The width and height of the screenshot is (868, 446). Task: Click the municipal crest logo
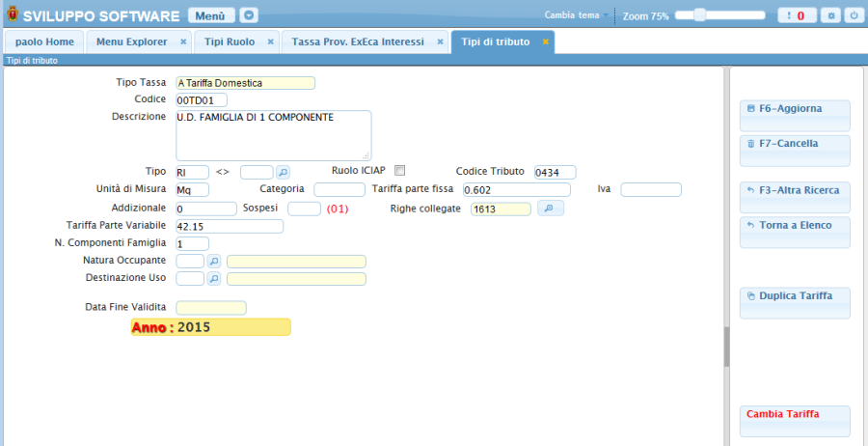pos(11,15)
